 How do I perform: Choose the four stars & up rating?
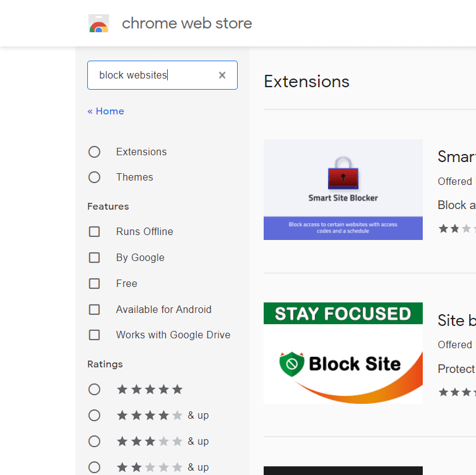(x=94, y=415)
